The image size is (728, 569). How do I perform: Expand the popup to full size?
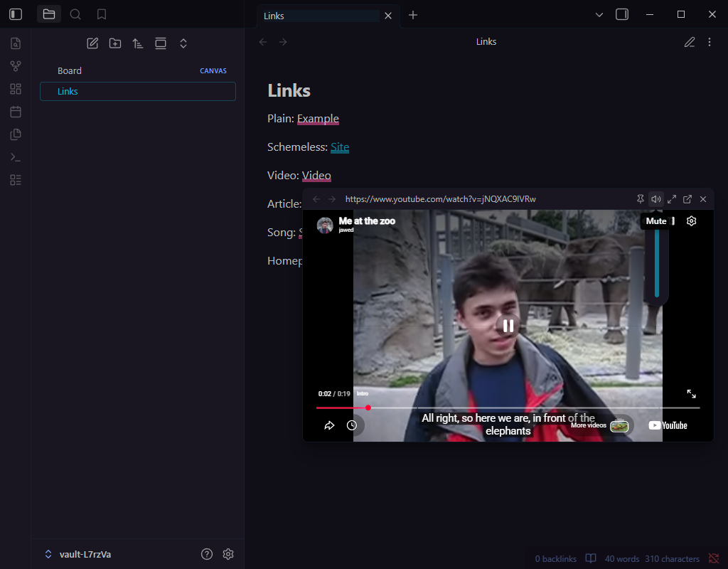(672, 199)
